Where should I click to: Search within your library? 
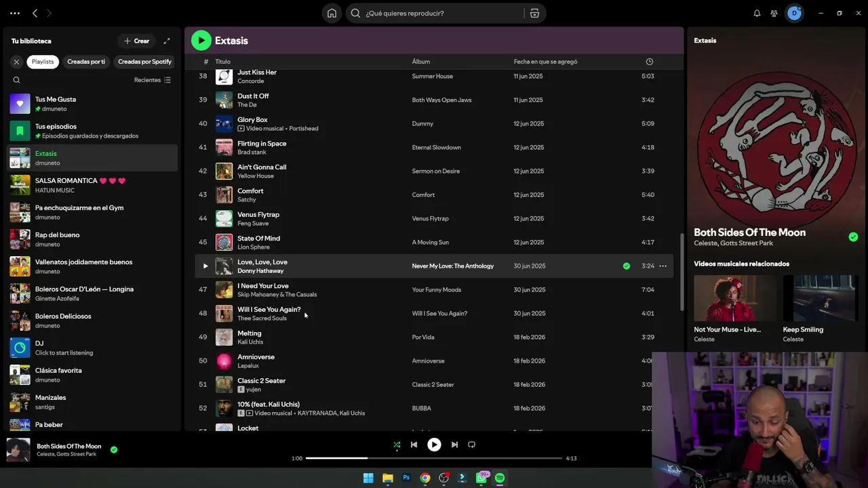[x=16, y=80]
